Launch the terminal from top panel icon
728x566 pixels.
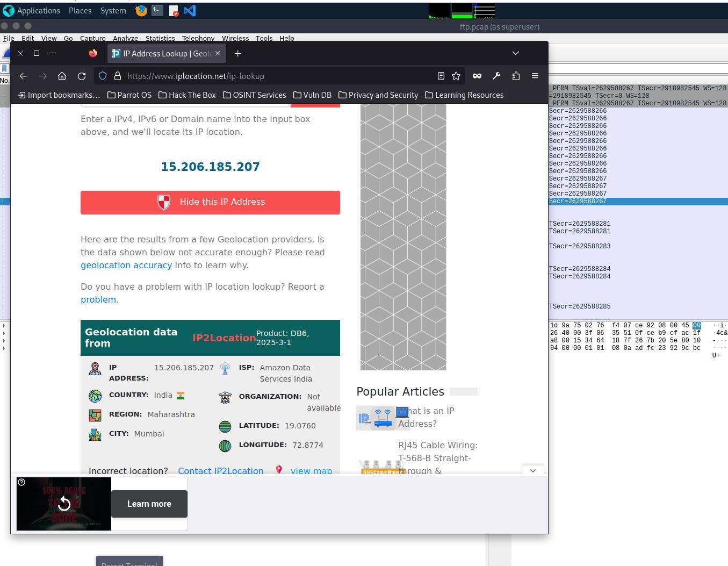click(157, 10)
